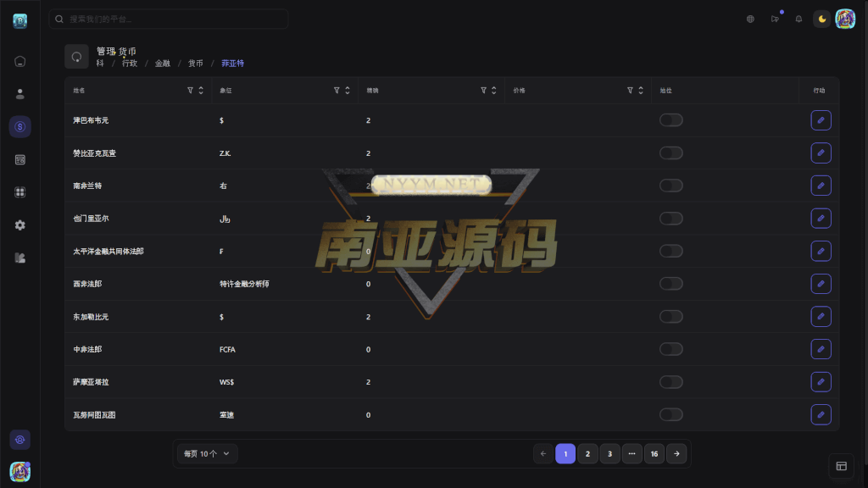Jump to page 16 in pagination
Viewport: 868px width, 488px height.
654,454
